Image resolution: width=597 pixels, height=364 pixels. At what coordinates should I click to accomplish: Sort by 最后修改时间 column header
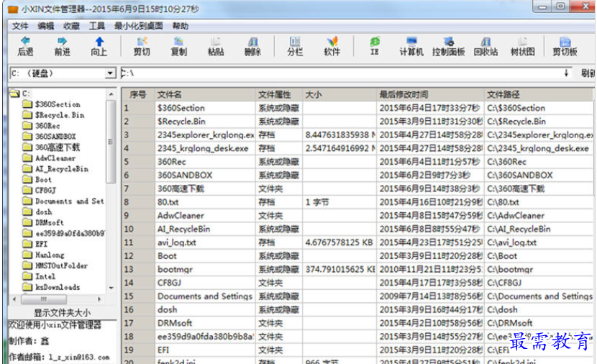430,94
